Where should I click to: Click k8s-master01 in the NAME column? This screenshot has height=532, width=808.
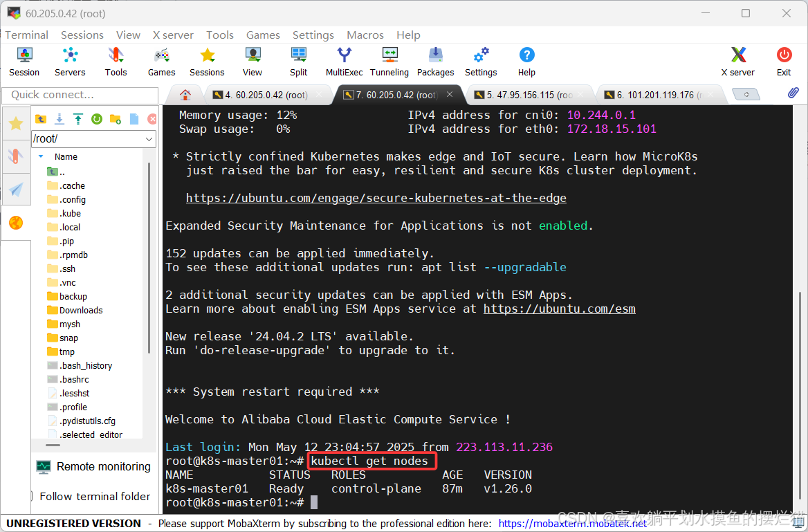click(x=207, y=488)
